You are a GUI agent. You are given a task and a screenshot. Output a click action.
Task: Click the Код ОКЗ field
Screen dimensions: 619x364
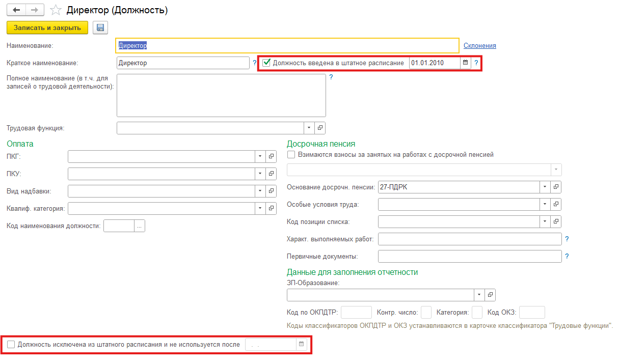(x=532, y=312)
